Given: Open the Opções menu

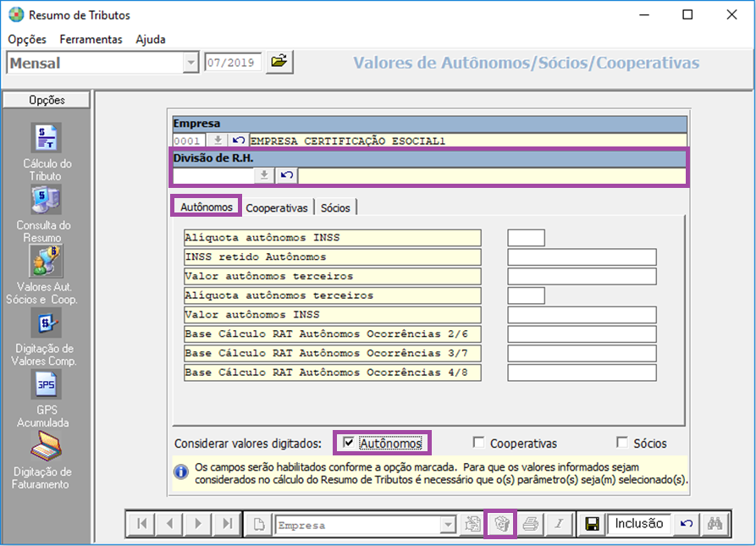Looking at the screenshot, I should (x=27, y=40).
